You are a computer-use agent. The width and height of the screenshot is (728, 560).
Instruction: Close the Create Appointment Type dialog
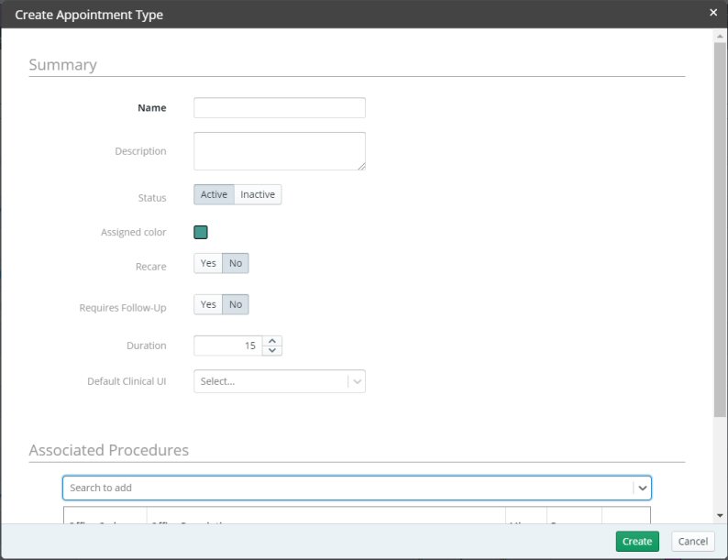[713, 13]
